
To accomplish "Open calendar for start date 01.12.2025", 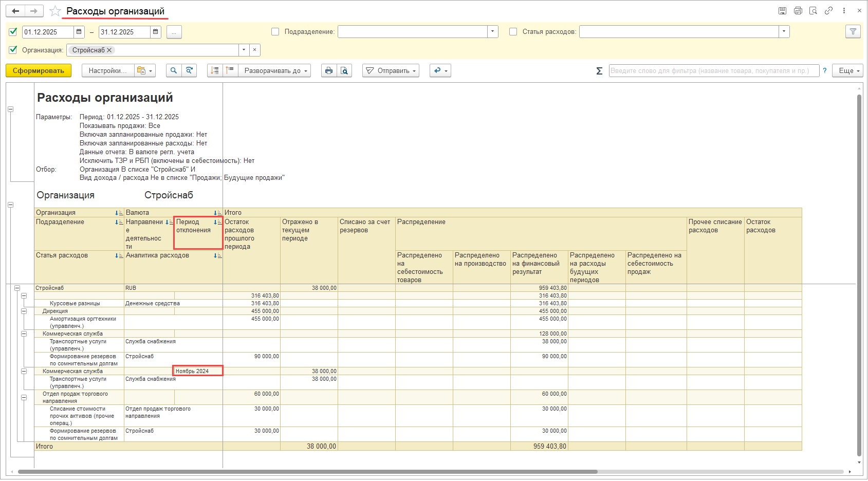I will point(79,32).
